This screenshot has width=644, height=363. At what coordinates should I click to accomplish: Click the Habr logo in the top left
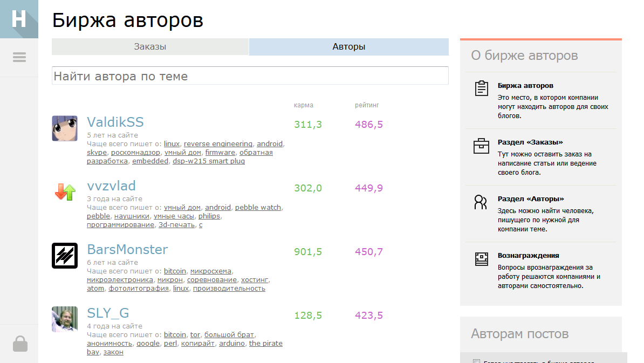pos(19,19)
